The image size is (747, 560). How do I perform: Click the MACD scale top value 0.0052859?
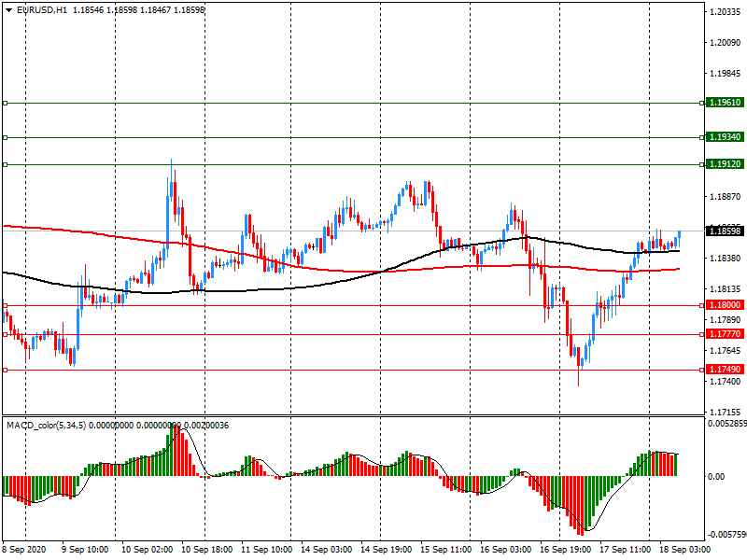[x=727, y=424]
